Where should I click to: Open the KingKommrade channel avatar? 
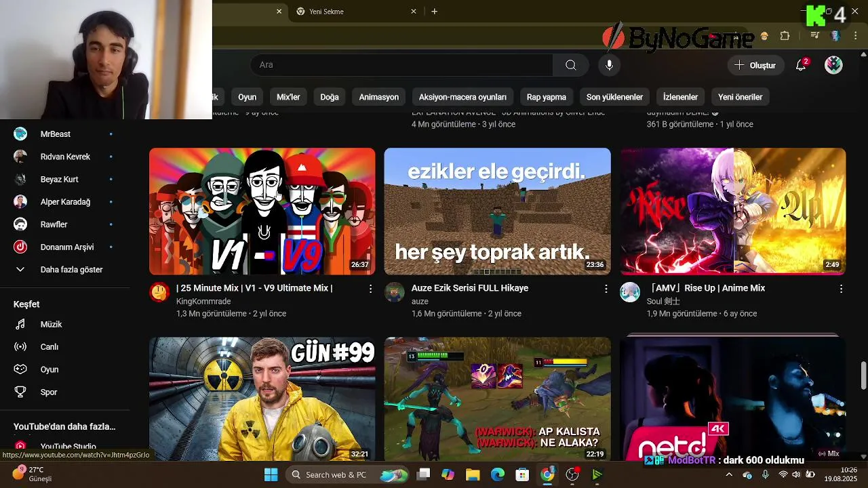[159, 292]
